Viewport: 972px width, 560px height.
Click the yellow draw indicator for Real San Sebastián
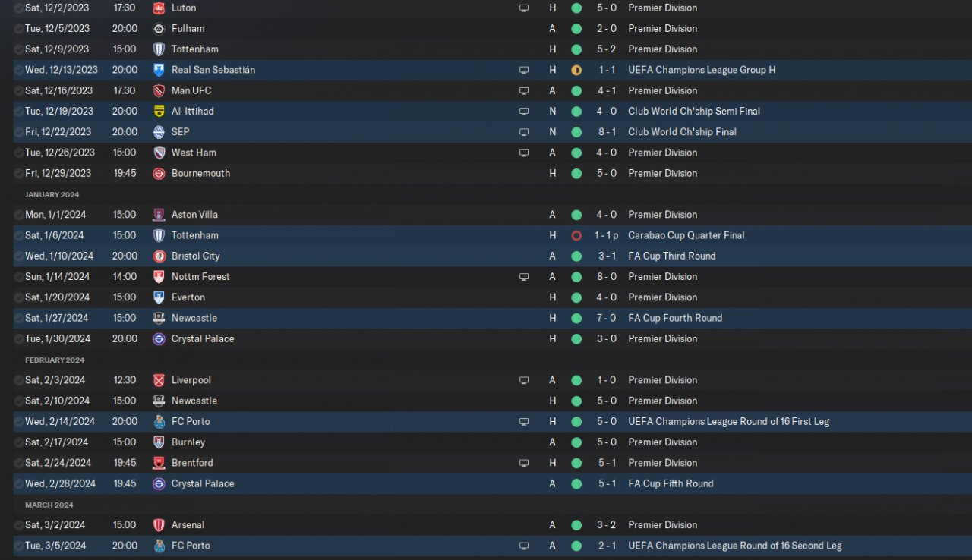point(576,70)
